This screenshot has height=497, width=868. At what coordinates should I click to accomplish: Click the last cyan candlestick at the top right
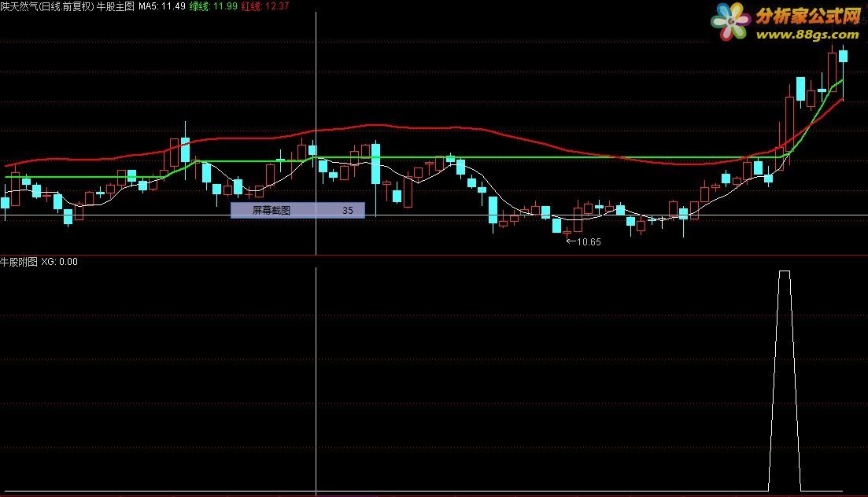pyautogui.click(x=843, y=56)
